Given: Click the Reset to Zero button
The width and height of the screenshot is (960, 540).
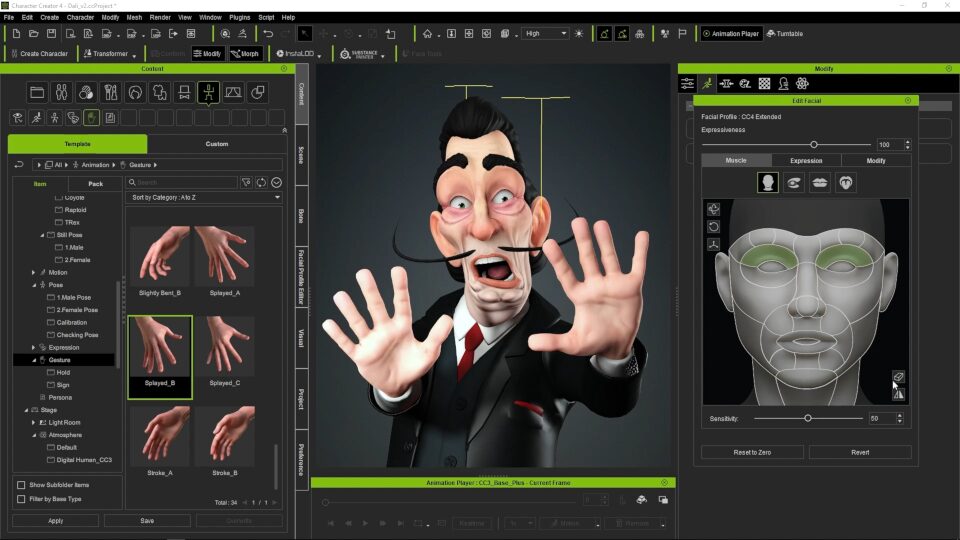Looking at the screenshot, I should coord(751,453).
